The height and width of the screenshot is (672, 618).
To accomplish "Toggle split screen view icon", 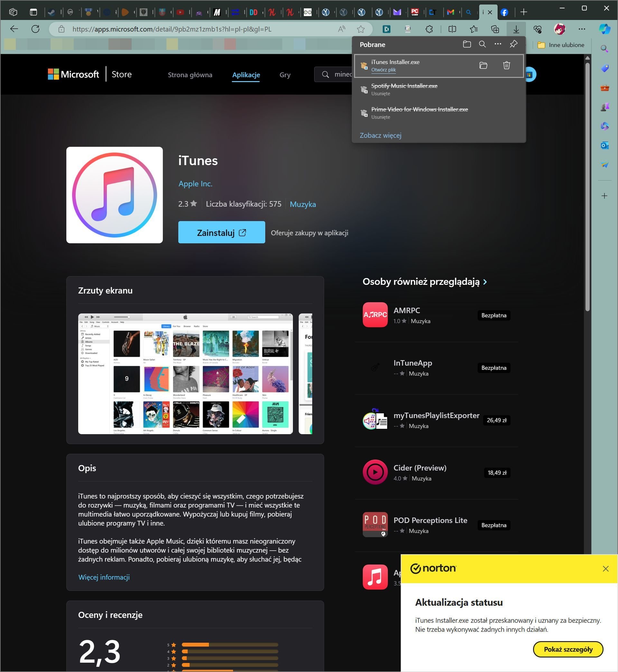I will [452, 29].
